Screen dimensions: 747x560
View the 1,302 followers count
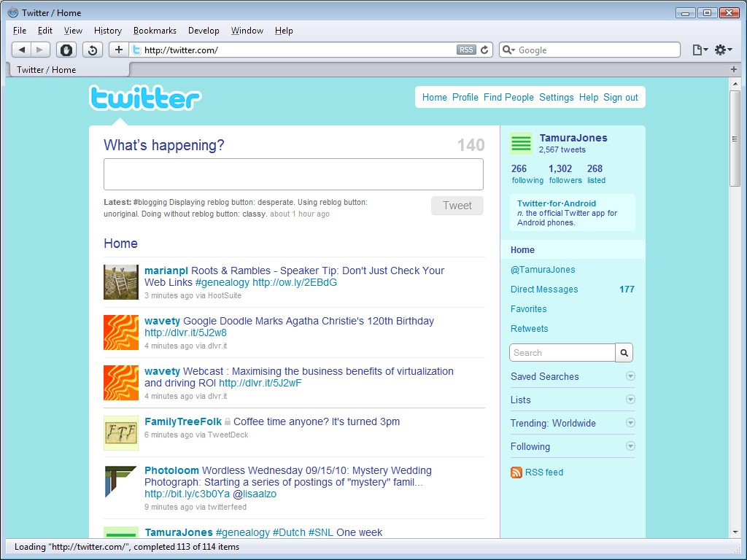click(x=565, y=174)
